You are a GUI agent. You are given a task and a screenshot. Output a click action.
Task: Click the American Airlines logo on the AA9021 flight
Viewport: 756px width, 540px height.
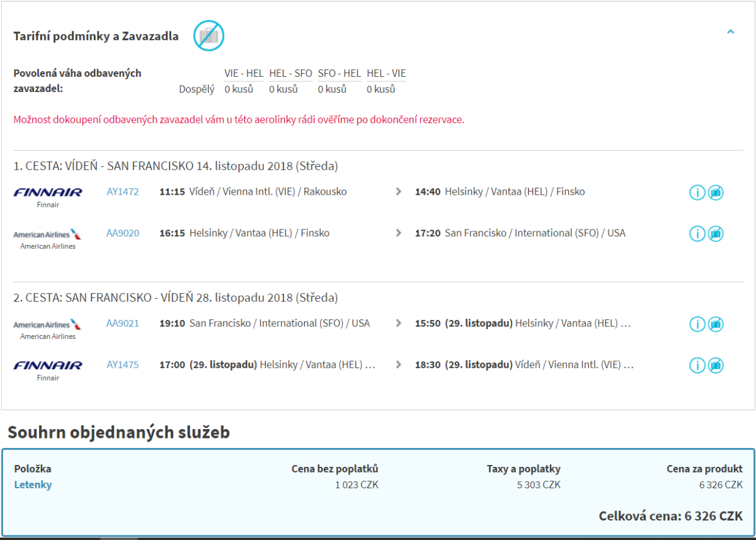point(48,325)
